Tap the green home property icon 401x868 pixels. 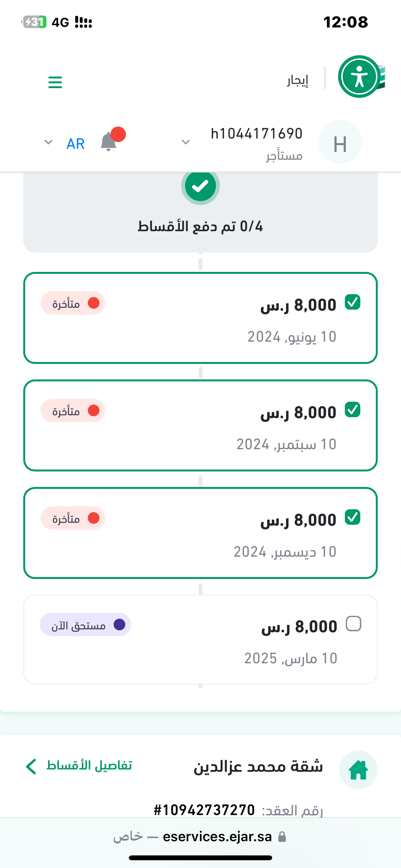pyautogui.click(x=358, y=770)
